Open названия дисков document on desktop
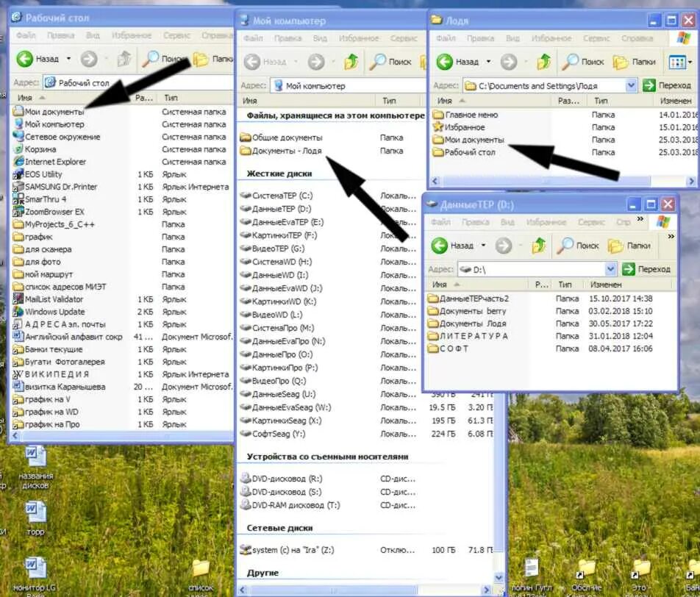 [35, 468]
